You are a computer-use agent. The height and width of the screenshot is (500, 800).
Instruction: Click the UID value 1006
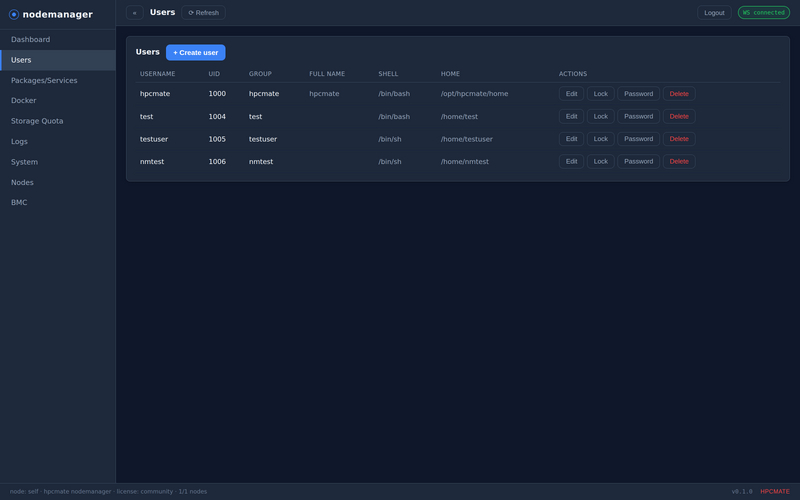[x=217, y=161]
